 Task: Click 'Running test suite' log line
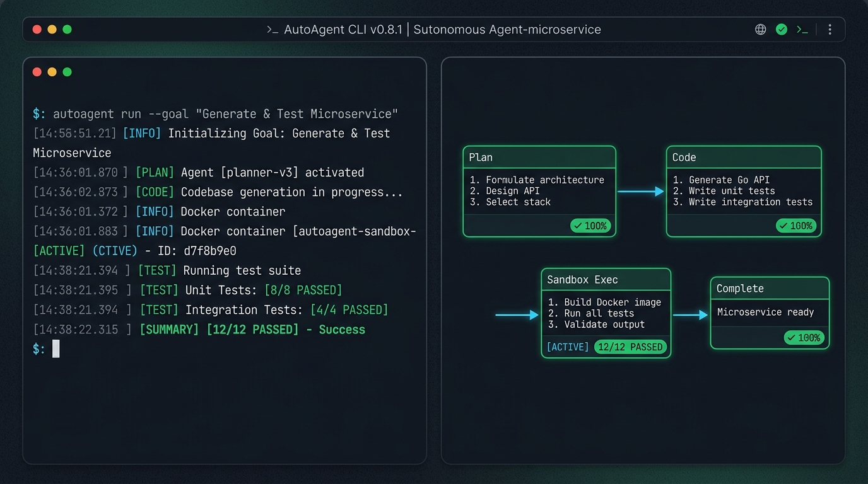click(x=242, y=271)
